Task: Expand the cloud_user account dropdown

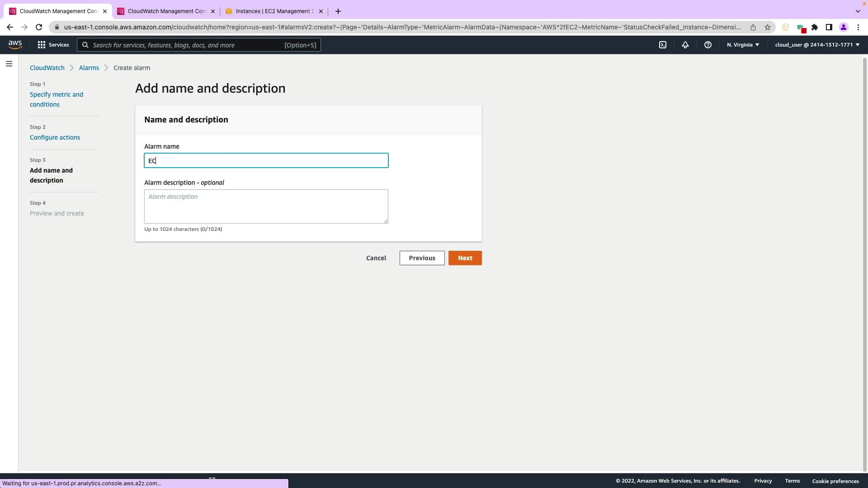Action: [x=817, y=45]
